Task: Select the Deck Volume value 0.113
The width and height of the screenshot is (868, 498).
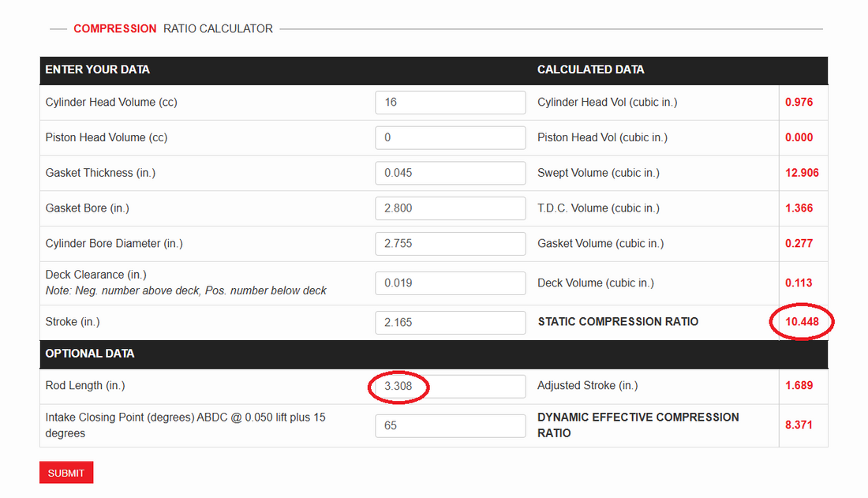Action: (799, 283)
